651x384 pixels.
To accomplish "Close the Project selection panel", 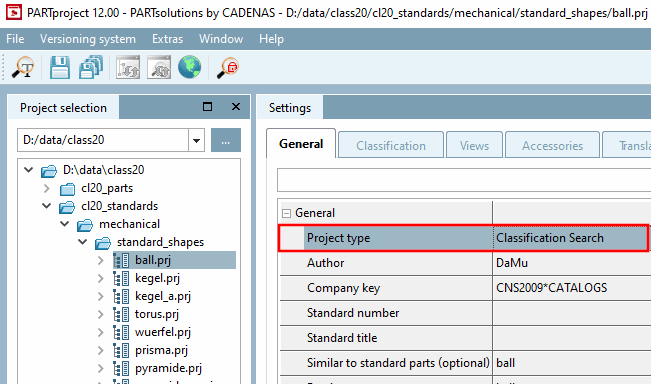I will coord(236,107).
